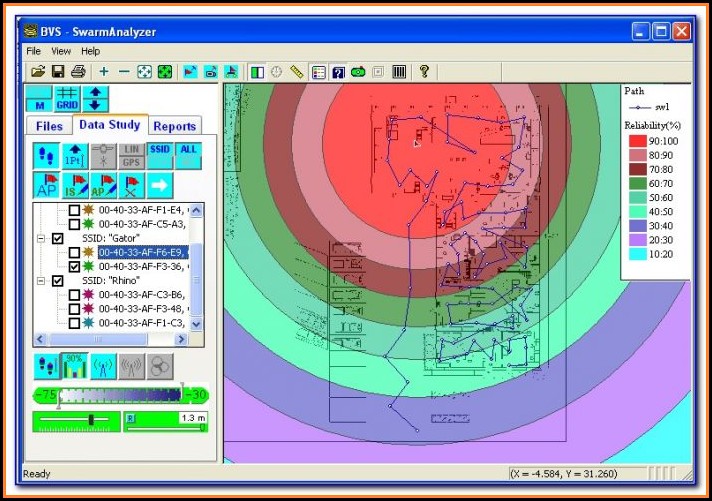Click the GRID button icon
Image resolution: width=712 pixels, height=501 pixels.
click(x=67, y=99)
